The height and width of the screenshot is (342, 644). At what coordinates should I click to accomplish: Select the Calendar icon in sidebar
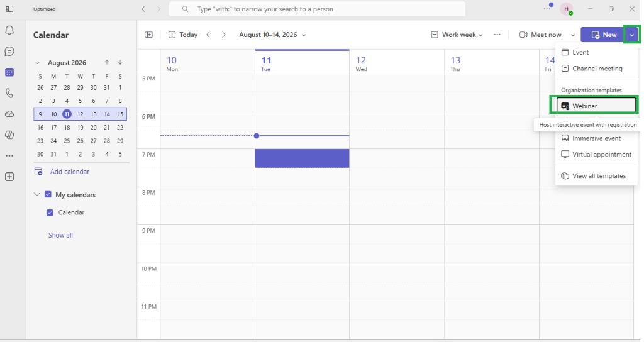[9, 72]
